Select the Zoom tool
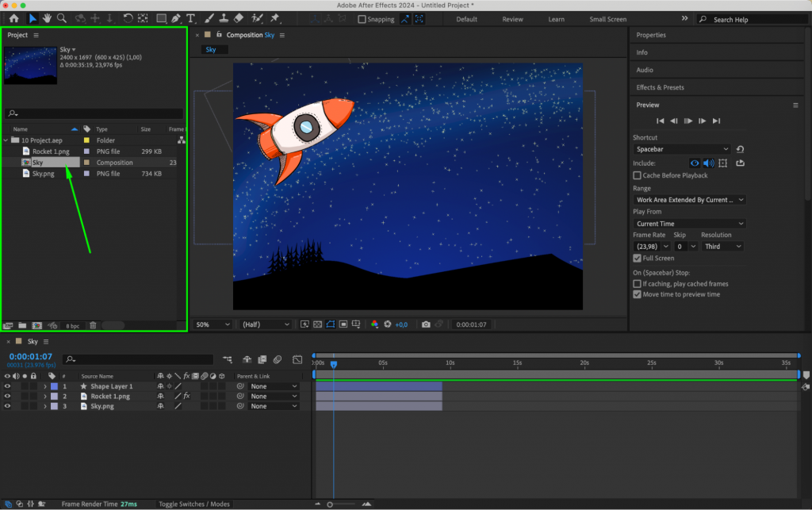Viewport: 812px width, 510px height. click(x=63, y=18)
